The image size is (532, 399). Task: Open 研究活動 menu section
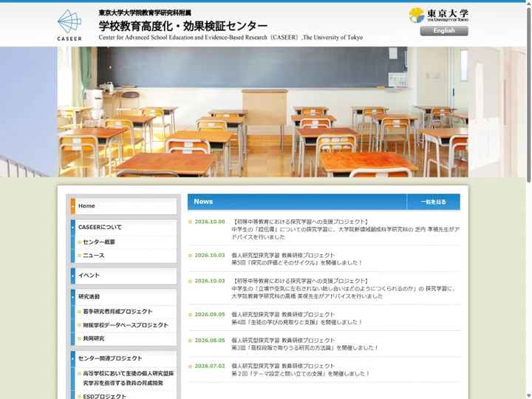coord(124,297)
